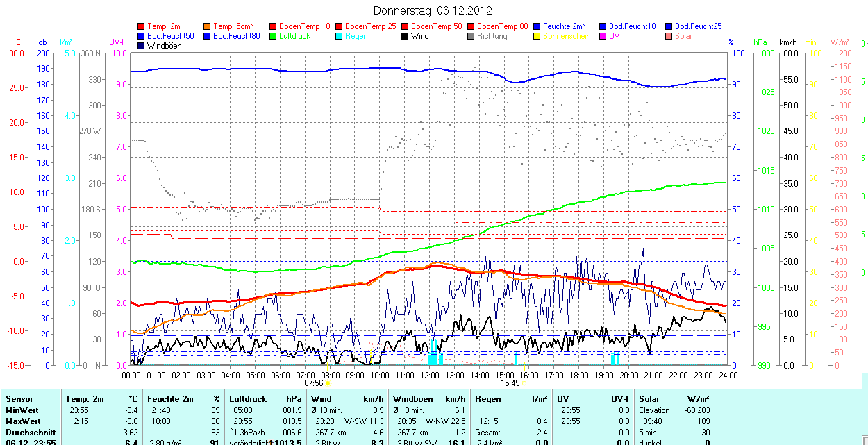Click the Bod.Feucht80 legend label
The width and height of the screenshot is (868, 445).
pyautogui.click(x=236, y=36)
